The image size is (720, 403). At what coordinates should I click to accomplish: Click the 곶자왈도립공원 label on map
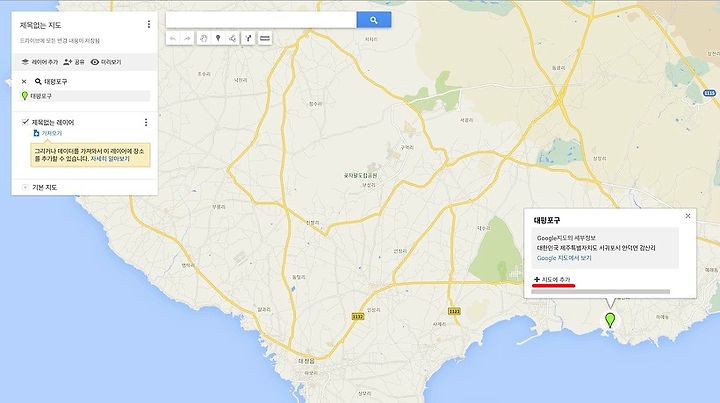360,176
